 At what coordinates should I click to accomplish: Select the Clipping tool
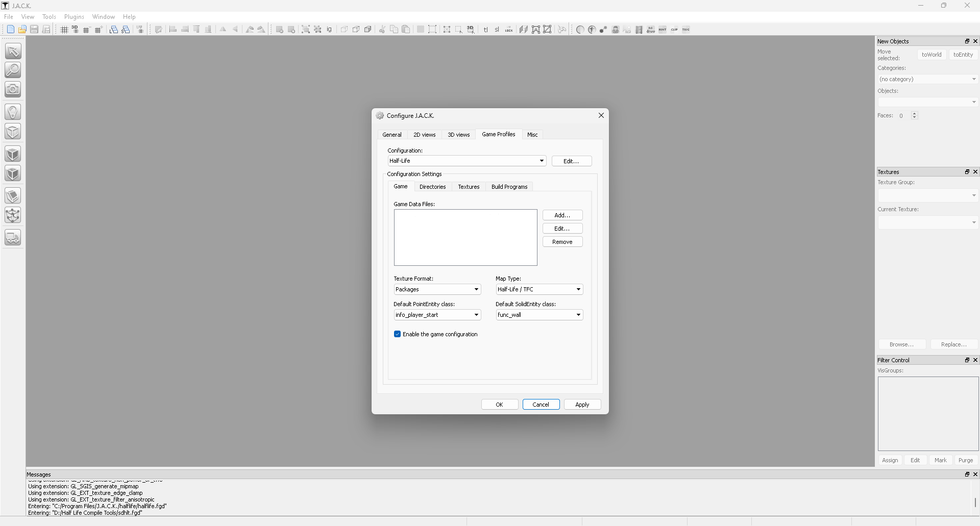pos(13,196)
